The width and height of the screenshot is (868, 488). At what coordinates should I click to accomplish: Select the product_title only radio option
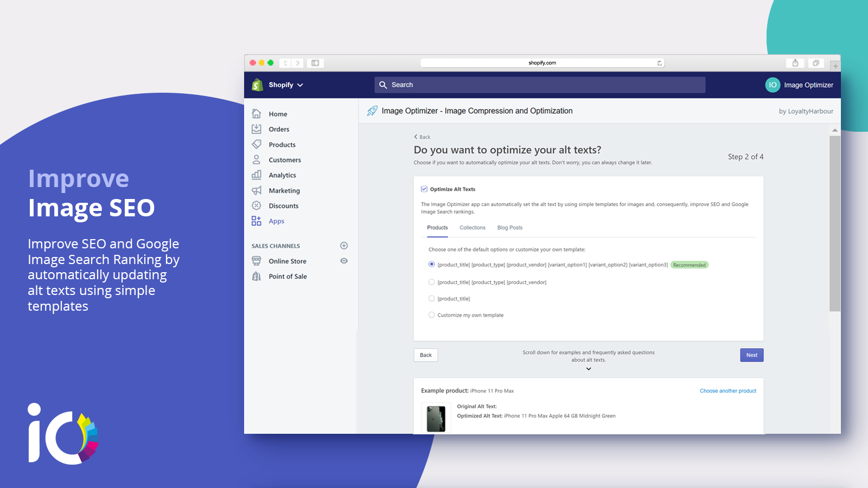432,298
